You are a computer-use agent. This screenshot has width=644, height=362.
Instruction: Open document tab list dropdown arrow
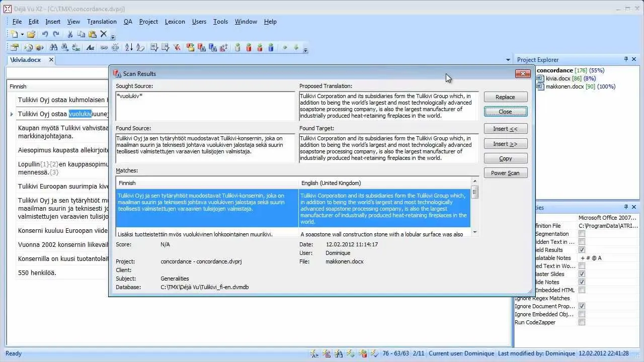coord(508,60)
